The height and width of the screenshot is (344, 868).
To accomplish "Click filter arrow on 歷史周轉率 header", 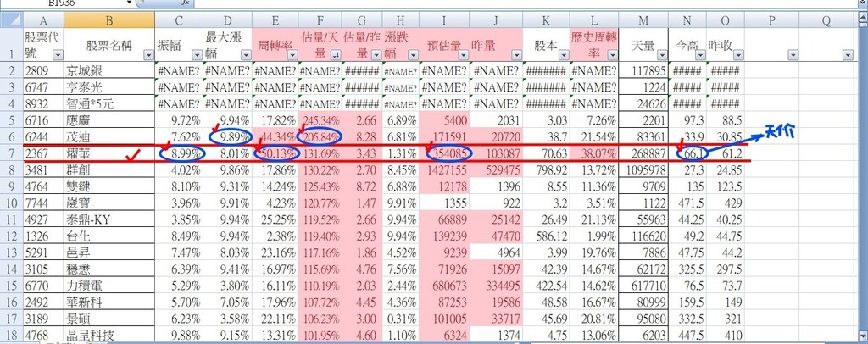I will point(611,55).
